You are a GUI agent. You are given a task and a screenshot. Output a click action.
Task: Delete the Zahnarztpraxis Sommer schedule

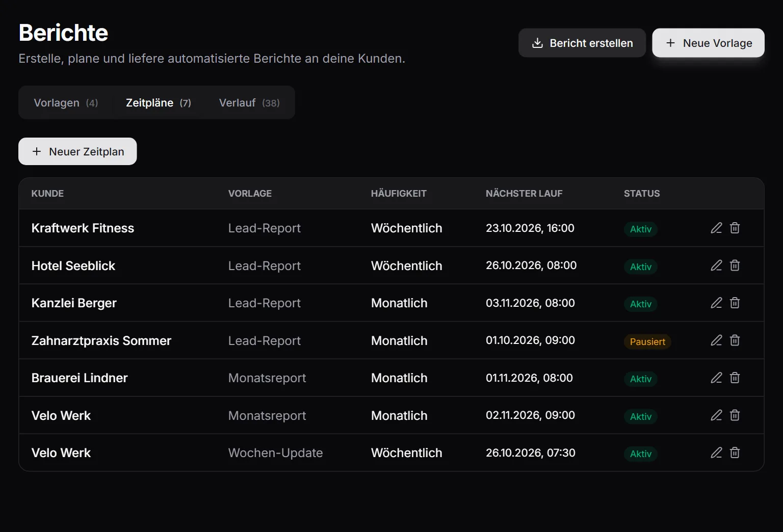(x=735, y=340)
